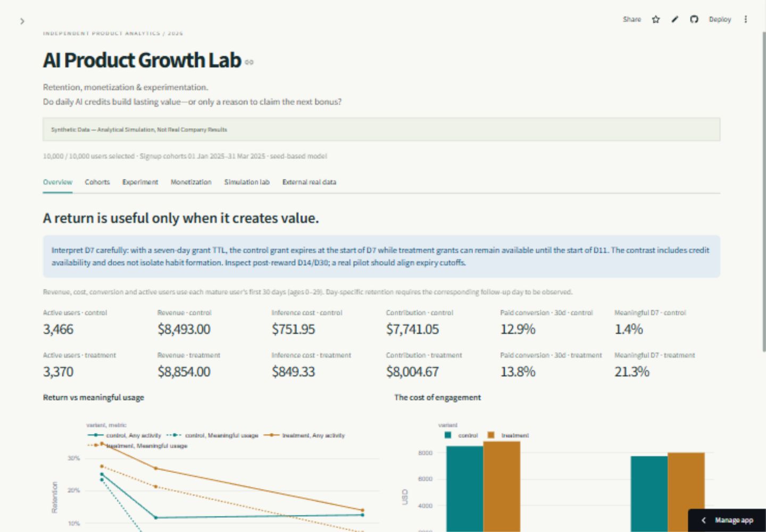Click the Deploy button

720,19
